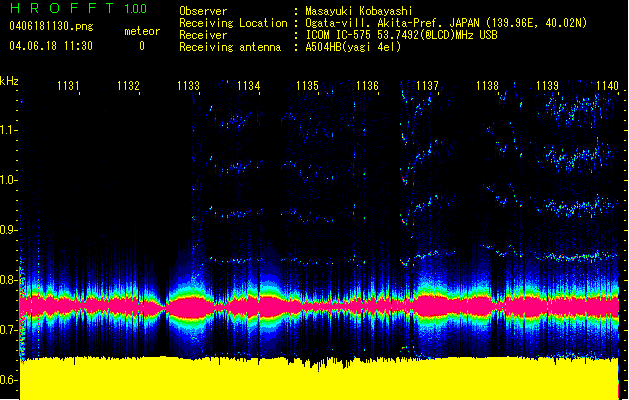Click the 1133 time marker
Screen dimensions: 629x400
[189, 86]
